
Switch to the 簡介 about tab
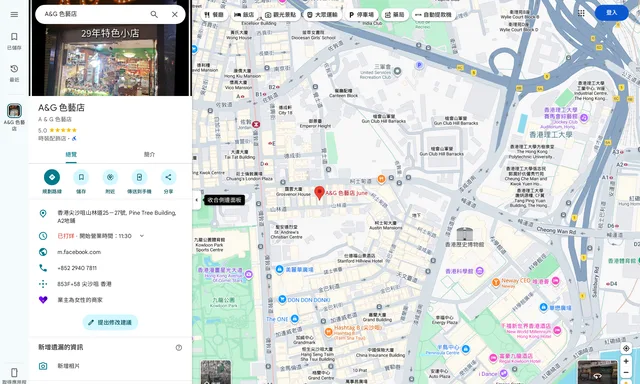pyautogui.click(x=149, y=155)
